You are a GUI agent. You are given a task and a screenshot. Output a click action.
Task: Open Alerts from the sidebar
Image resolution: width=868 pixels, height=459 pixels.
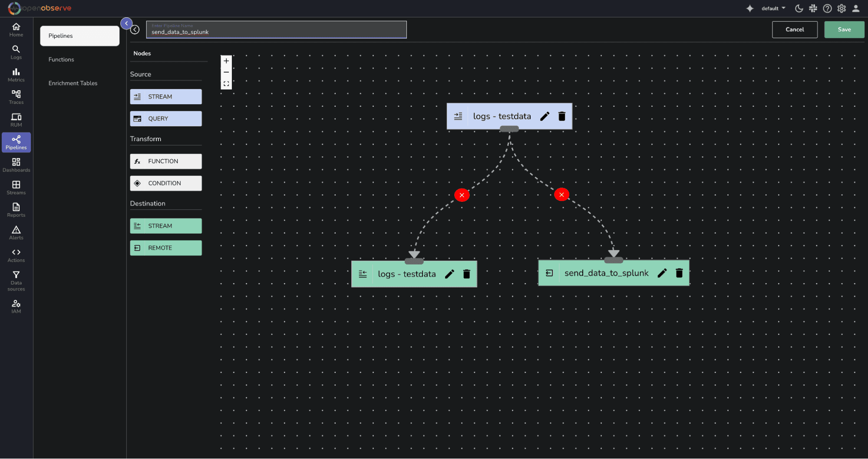tap(16, 232)
